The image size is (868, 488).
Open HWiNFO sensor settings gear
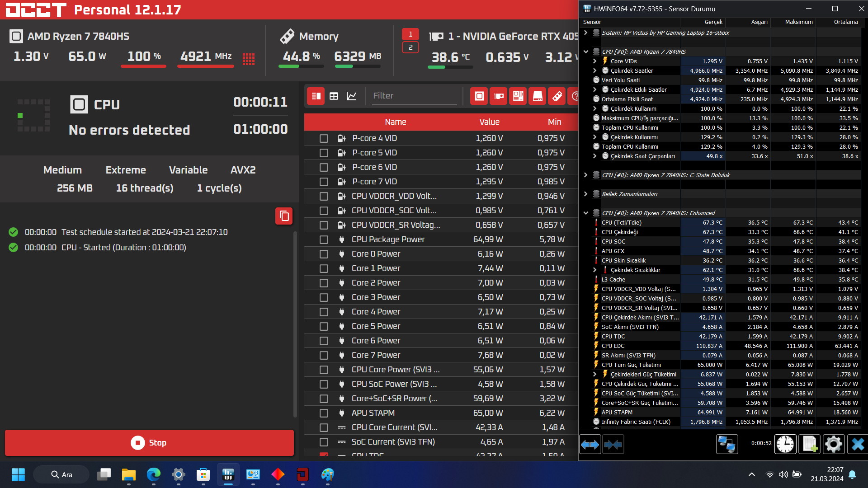pyautogui.click(x=833, y=445)
